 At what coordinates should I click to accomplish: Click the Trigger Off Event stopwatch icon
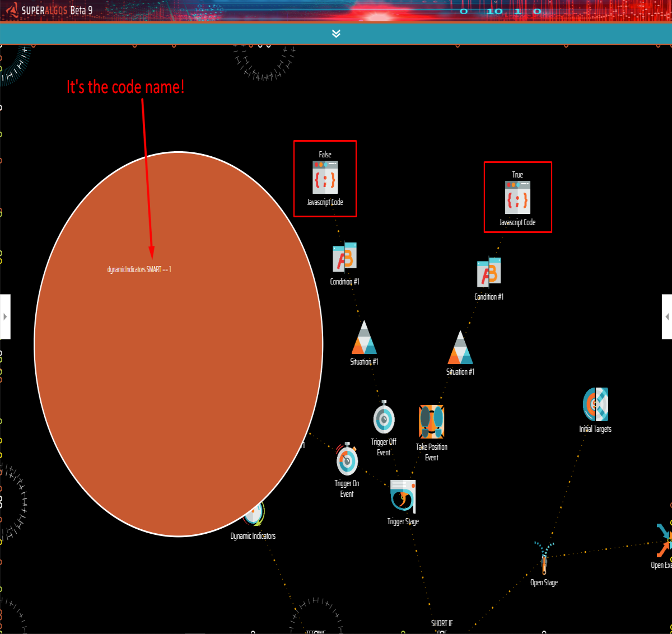point(384,417)
